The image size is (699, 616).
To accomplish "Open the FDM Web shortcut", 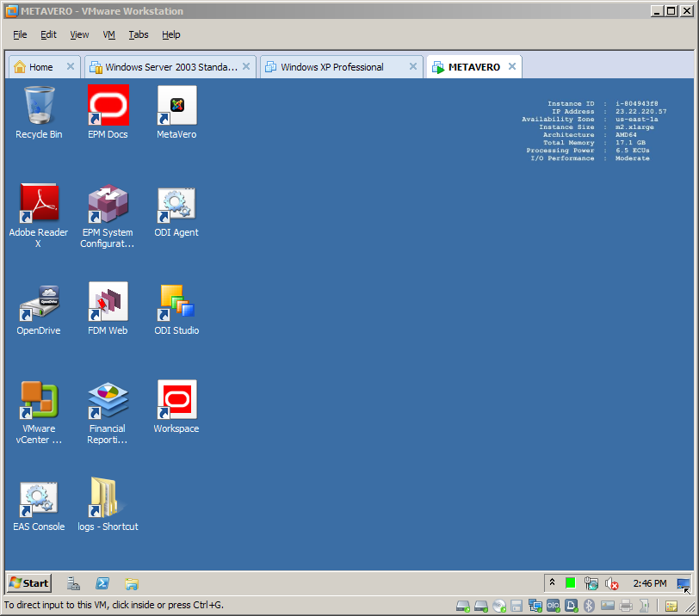I will tap(108, 303).
